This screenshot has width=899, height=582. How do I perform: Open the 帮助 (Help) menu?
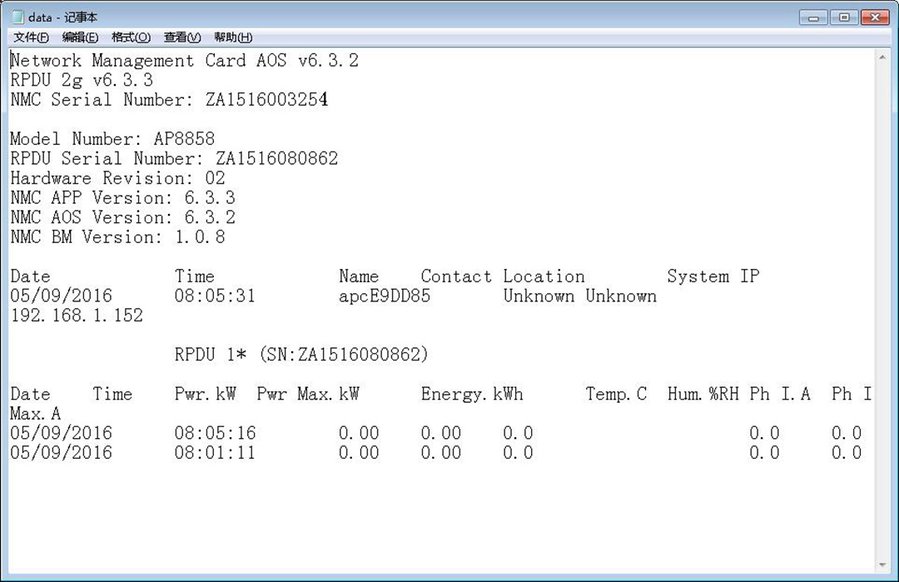click(x=233, y=37)
